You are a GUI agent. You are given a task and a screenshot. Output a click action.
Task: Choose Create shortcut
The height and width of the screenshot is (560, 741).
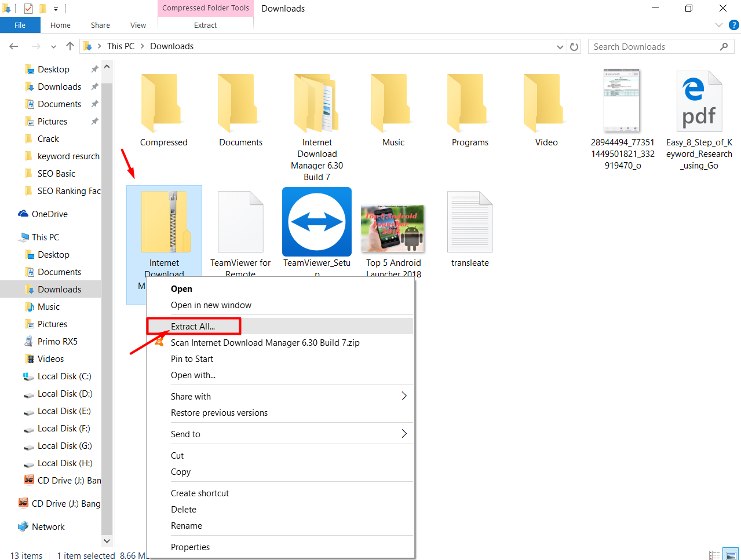click(280, 493)
